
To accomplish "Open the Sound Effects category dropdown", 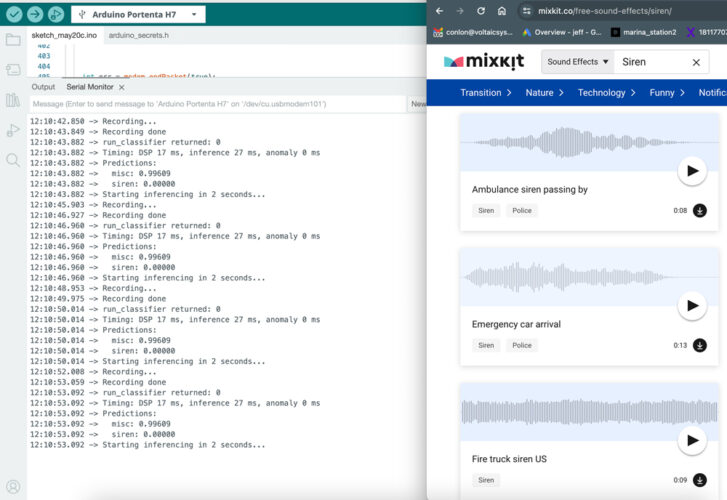I will pyautogui.click(x=577, y=62).
